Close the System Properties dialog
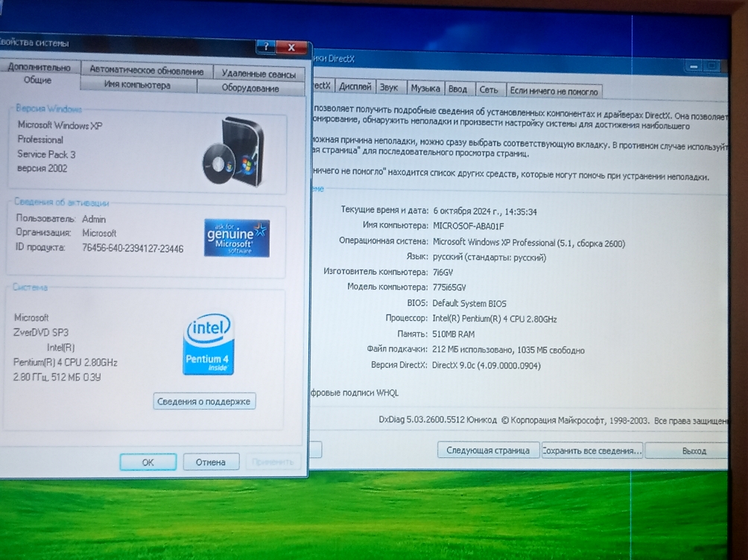This screenshot has width=748, height=560. (x=291, y=47)
